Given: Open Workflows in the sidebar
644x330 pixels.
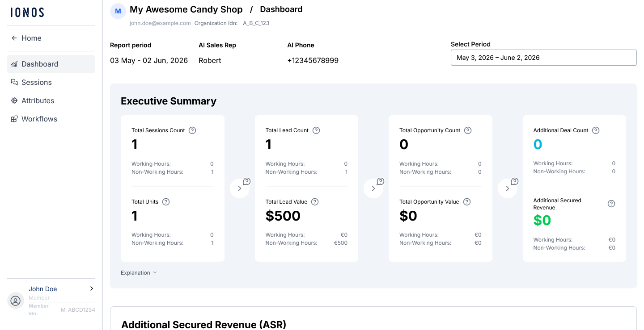Looking at the screenshot, I should (x=51, y=119).
